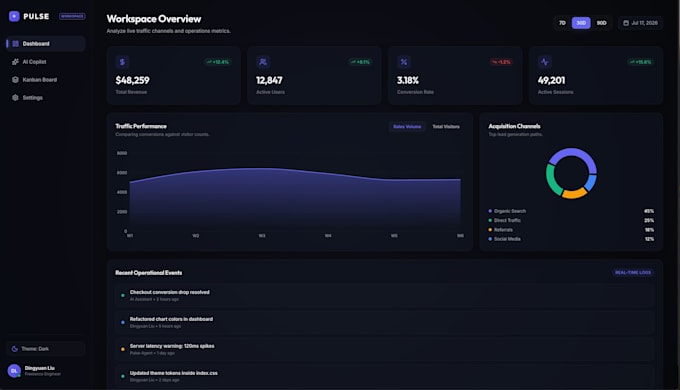This screenshot has width=680, height=390.
Task: Click the 12,847 active users value
Action: [x=269, y=80]
